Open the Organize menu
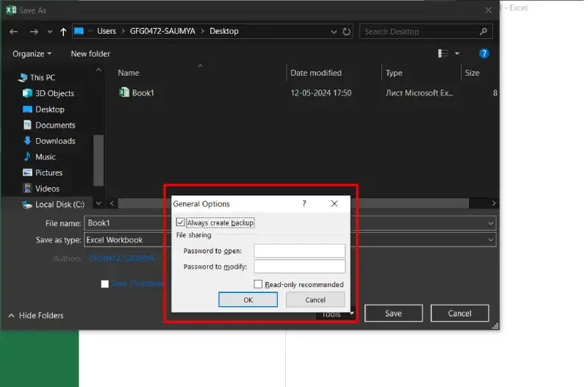The height and width of the screenshot is (387, 588). pos(32,54)
